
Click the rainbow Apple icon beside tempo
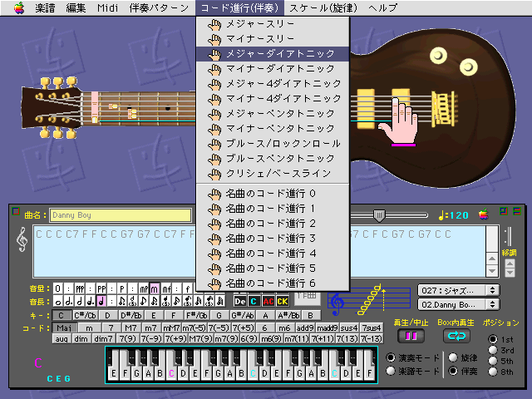click(x=484, y=214)
